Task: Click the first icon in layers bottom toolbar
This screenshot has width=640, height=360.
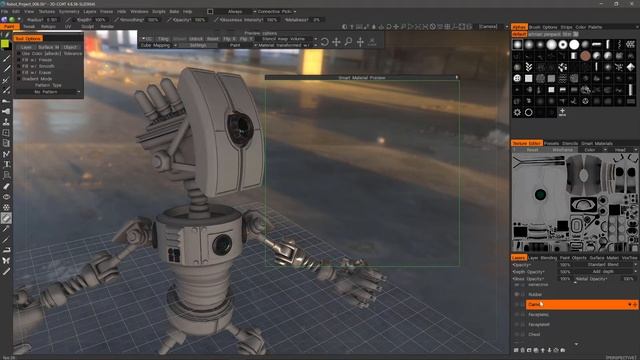Action: 516,350
